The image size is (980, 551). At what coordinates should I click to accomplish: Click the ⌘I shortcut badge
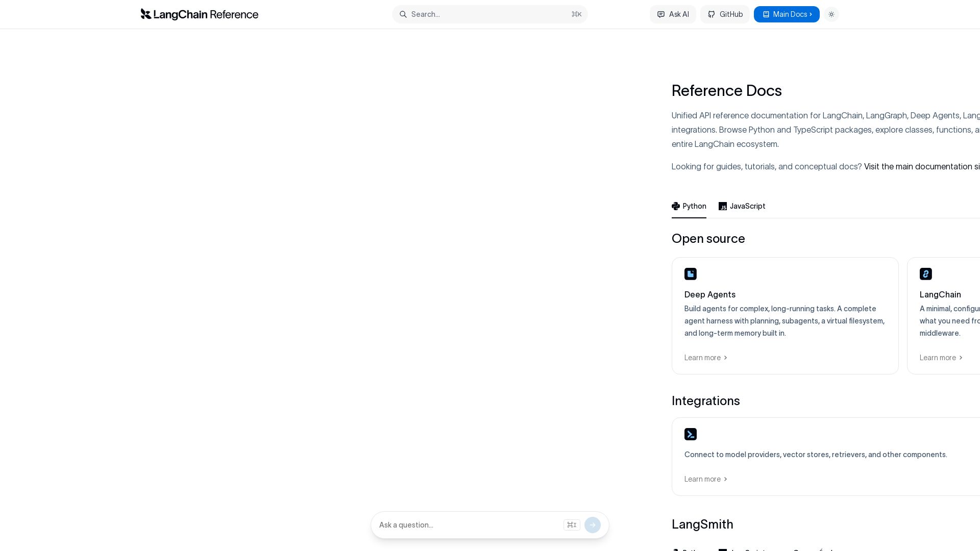click(572, 525)
